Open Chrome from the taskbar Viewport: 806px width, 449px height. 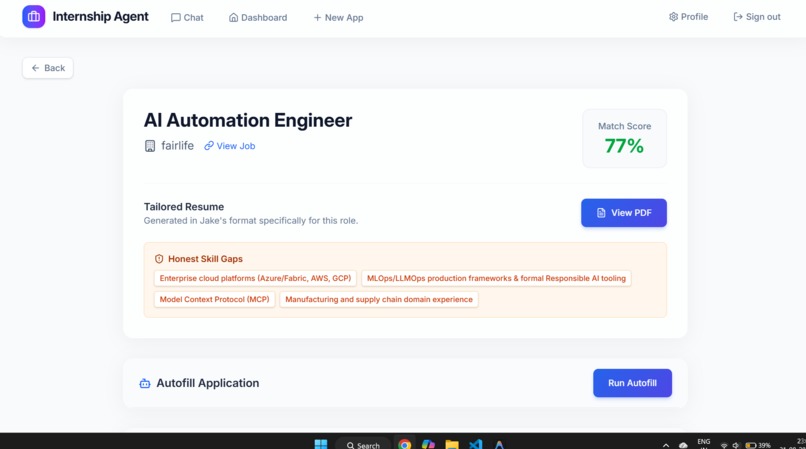pos(405,444)
